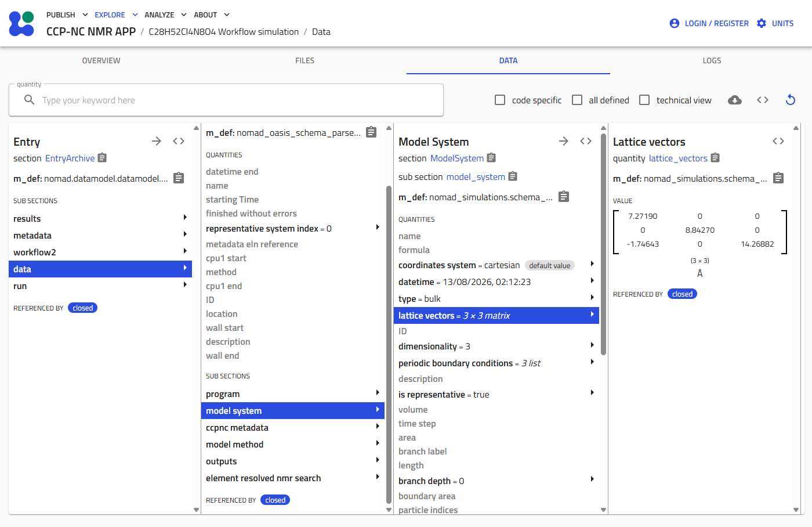
Task: Open the model_system sub section link
Action: point(476,177)
